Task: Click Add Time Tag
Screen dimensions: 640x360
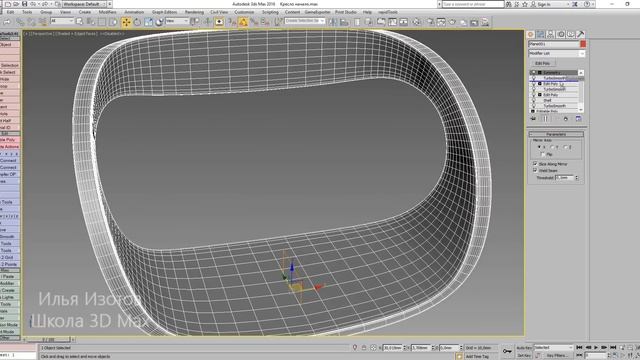Action: (477, 356)
